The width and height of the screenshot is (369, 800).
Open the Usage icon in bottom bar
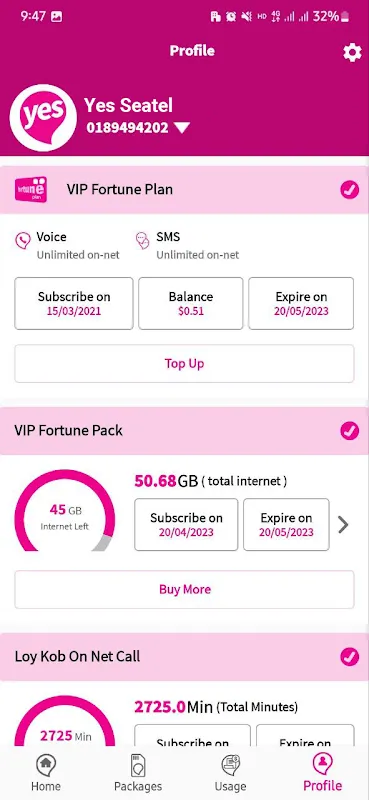[x=230, y=766]
